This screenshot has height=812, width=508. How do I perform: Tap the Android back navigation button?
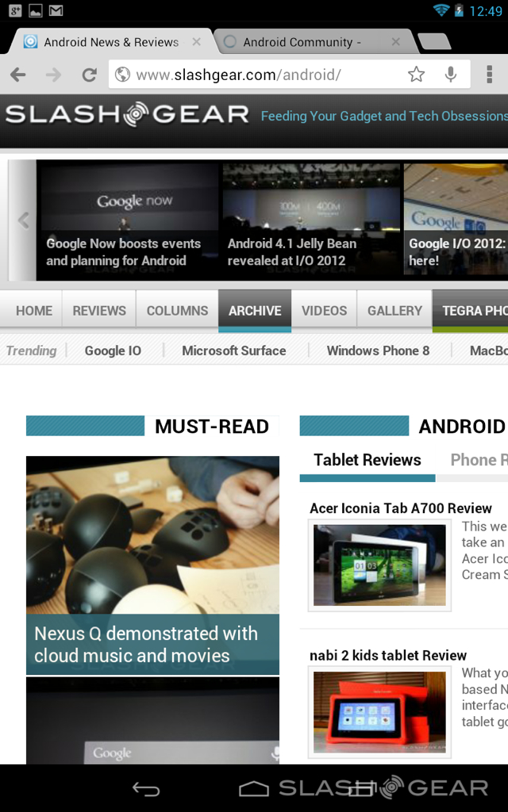pyautogui.click(x=146, y=789)
